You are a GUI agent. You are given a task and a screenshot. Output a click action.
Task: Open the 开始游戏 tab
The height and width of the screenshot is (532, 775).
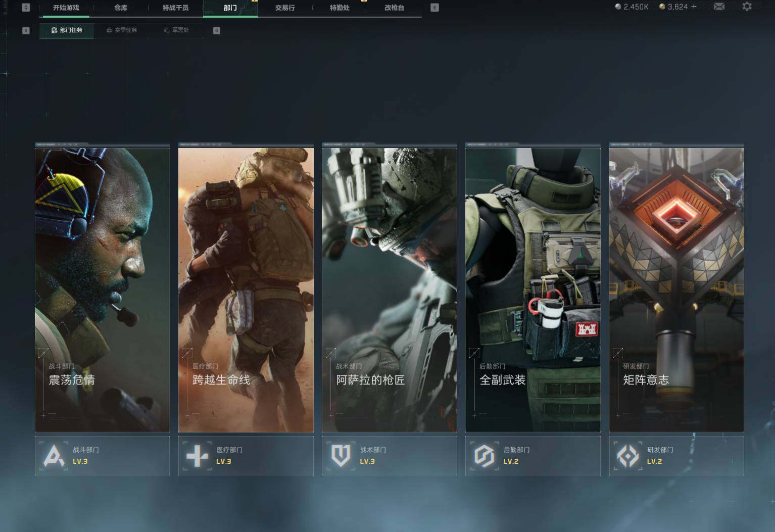(x=66, y=8)
